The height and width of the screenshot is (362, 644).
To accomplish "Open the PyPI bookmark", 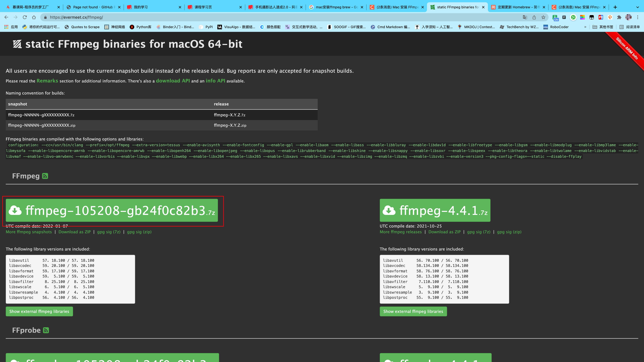I will pos(206,27).
